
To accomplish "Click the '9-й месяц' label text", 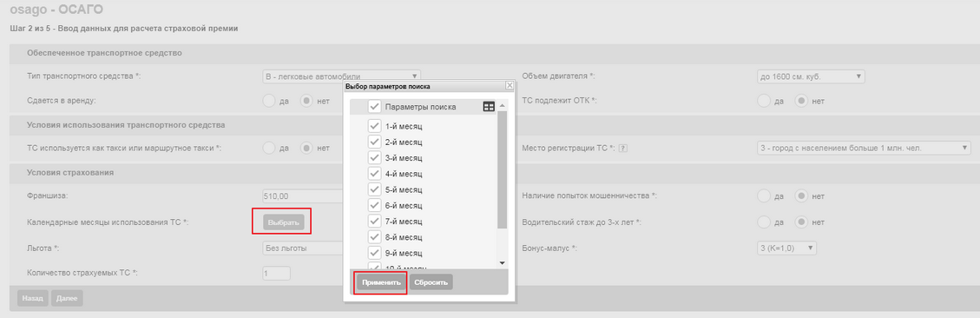I will coord(404,253).
